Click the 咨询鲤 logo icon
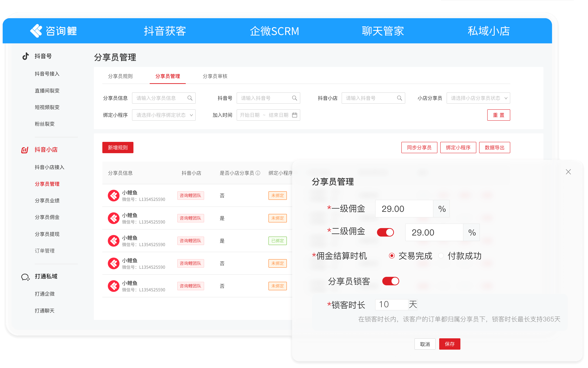 (x=36, y=31)
